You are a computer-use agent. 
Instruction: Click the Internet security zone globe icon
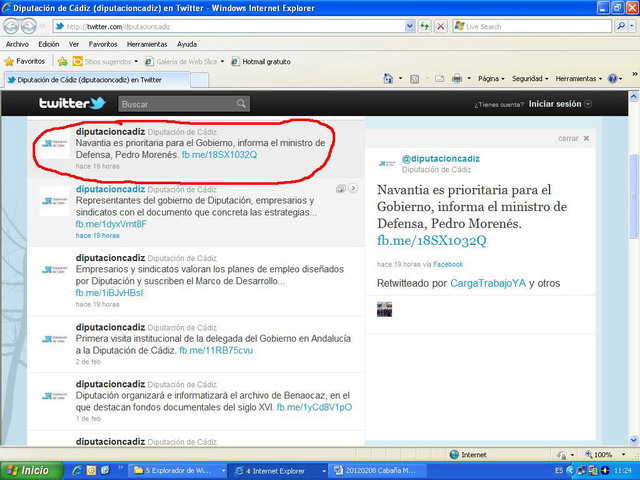coord(454,454)
